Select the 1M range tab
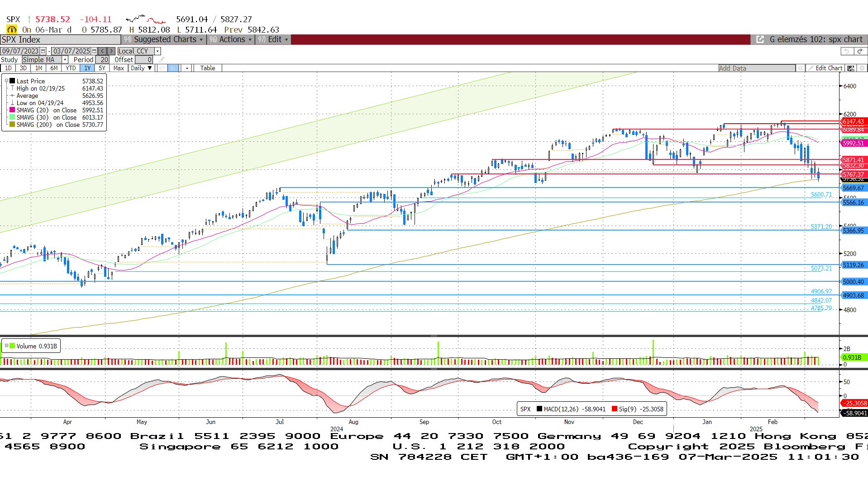The width and height of the screenshot is (868, 482). (x=38, y=68)
